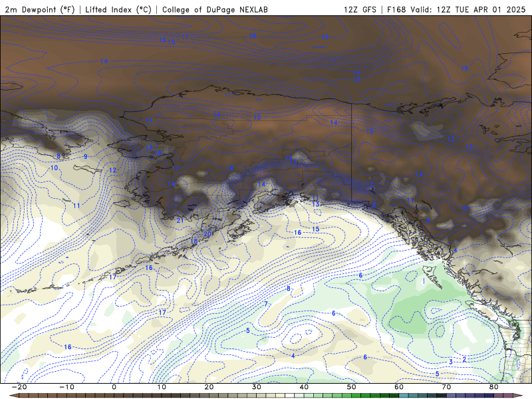Click the contour label "20" on the map
Viewport: 532px width, 399px height.
[207, 234]
